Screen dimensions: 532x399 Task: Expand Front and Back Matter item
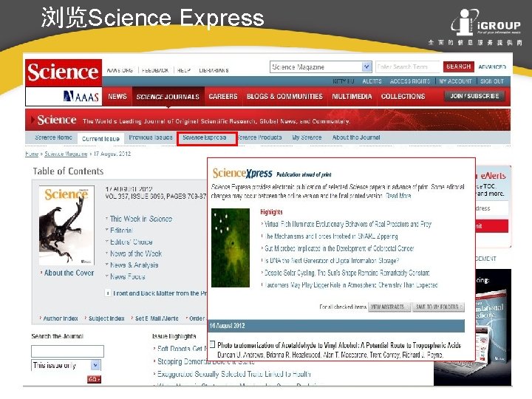(x=108, y=293)
